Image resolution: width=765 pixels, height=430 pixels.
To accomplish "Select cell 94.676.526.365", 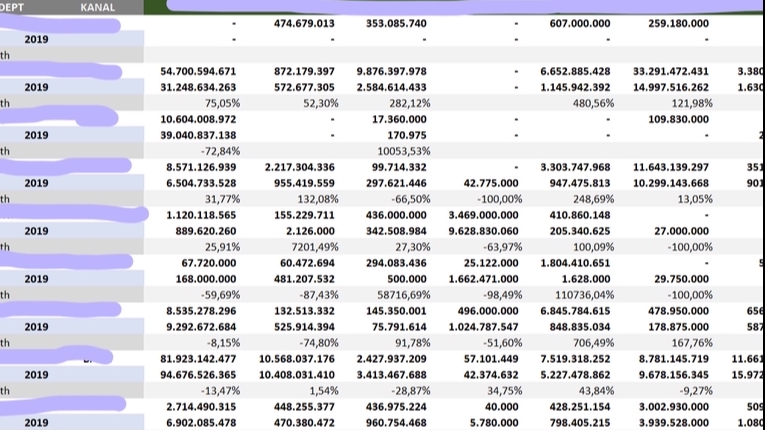I will (198, 375).
